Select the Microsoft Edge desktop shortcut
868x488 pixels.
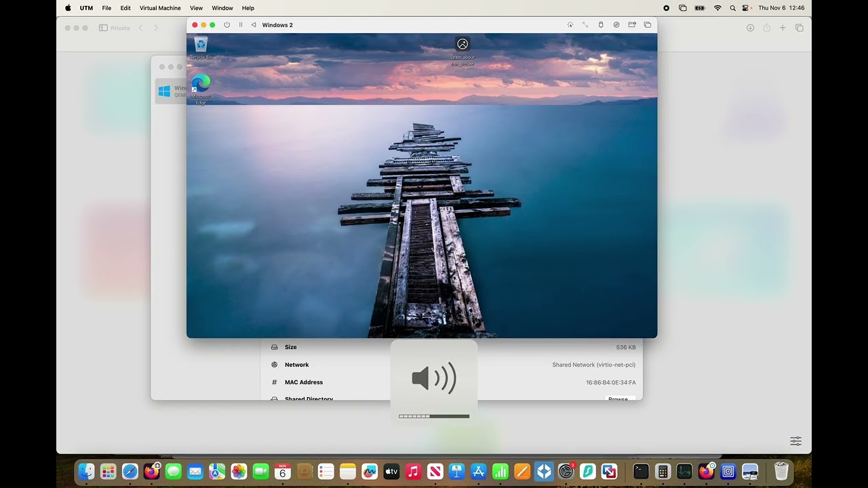(201, 89)
